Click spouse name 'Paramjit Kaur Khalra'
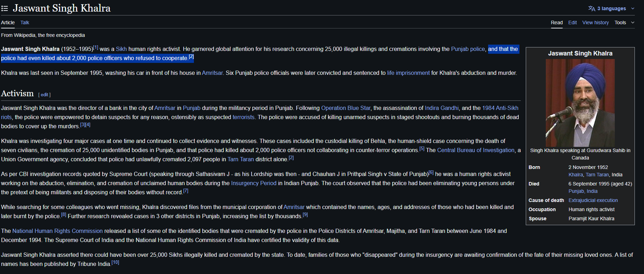This screenshot has width=644, height=274. pyautogui.click(x=592, y=218)
